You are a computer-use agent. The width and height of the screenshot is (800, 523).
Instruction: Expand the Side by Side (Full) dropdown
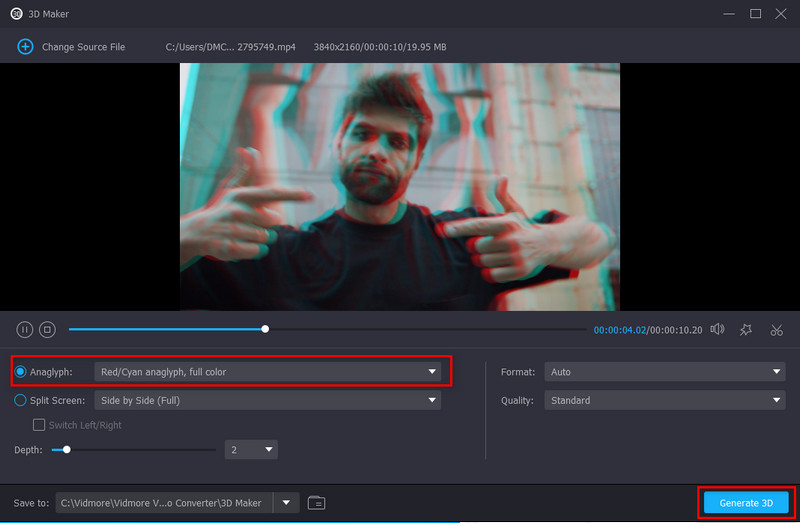click(266, 400)
